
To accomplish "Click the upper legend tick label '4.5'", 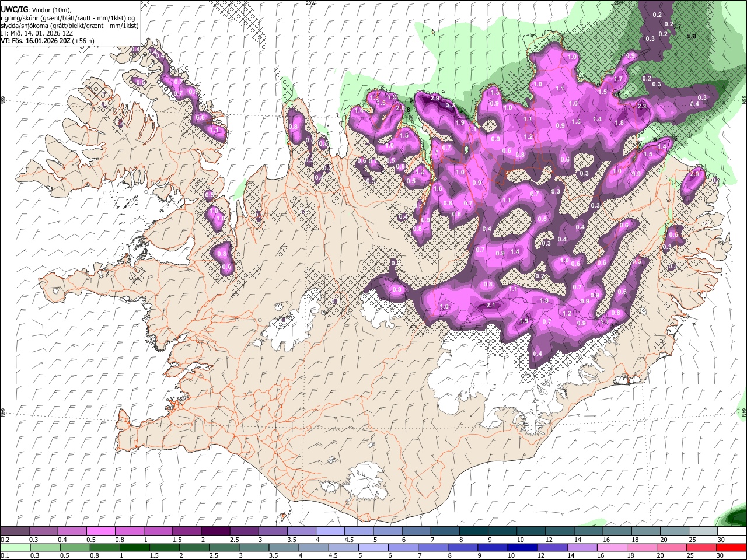I will [348, 540].
